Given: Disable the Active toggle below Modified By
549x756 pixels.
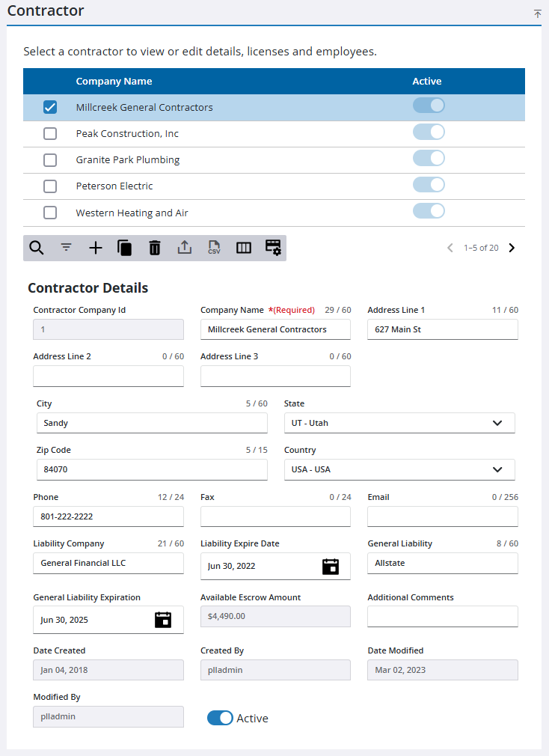Looking at the screenshot, I should tap(220, 717).
